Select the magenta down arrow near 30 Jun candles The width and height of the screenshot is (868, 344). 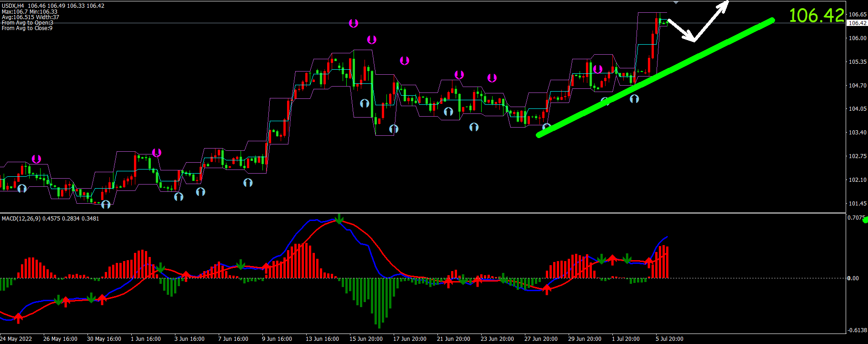(598, 69)
